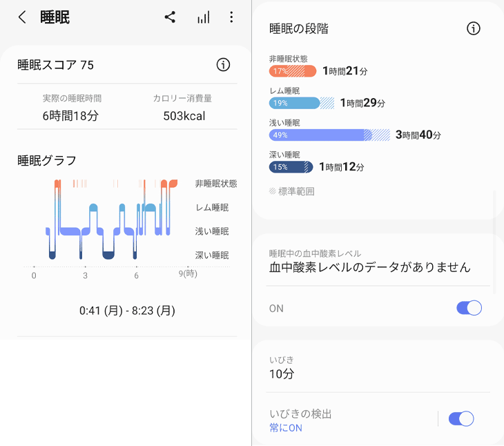
Task: Open the bar chart trends icon
Action: pyautogui.click(x=204, y=17)
